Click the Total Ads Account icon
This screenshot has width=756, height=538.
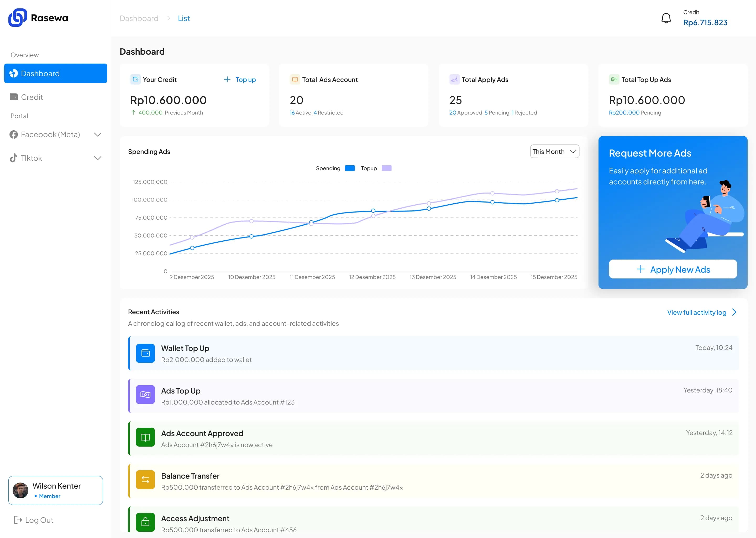pyautogui.click(x=295, y=79)
